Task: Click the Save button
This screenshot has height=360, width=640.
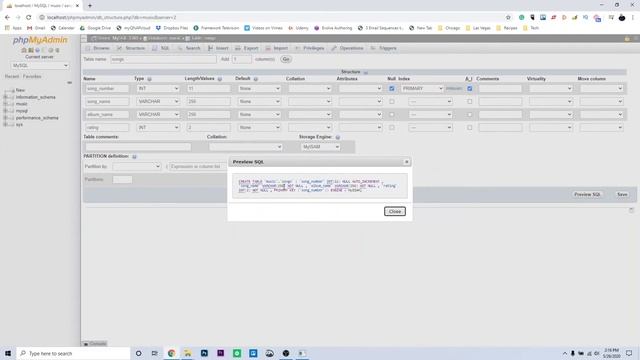Action: pyautogui.click(x=622, y=195)
